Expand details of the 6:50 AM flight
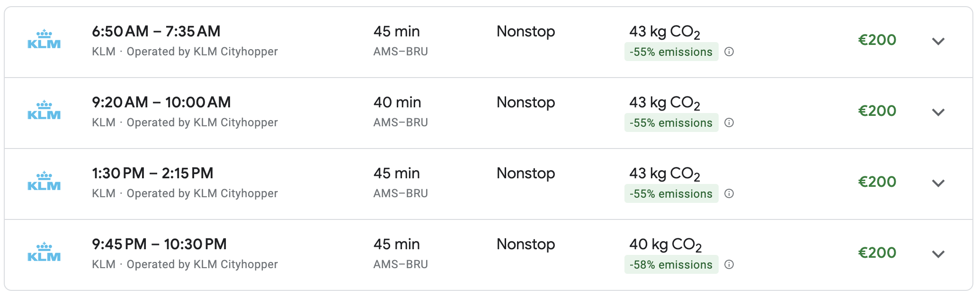This screenshot has height=297, width=980. 938,42
